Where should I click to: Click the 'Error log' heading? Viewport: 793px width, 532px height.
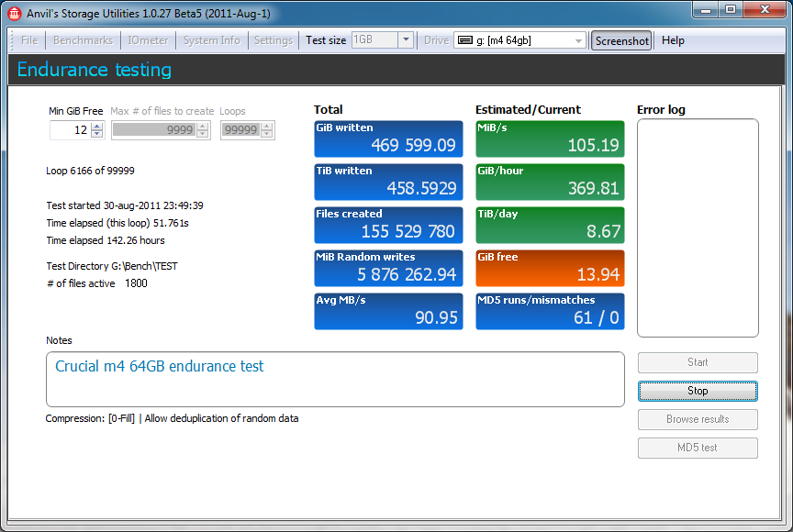point(661,110)
